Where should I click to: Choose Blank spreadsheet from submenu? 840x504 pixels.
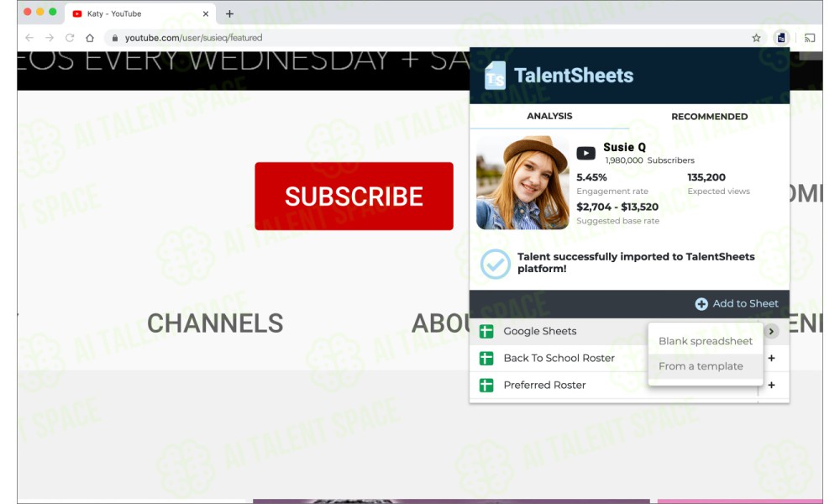[705, 341]
